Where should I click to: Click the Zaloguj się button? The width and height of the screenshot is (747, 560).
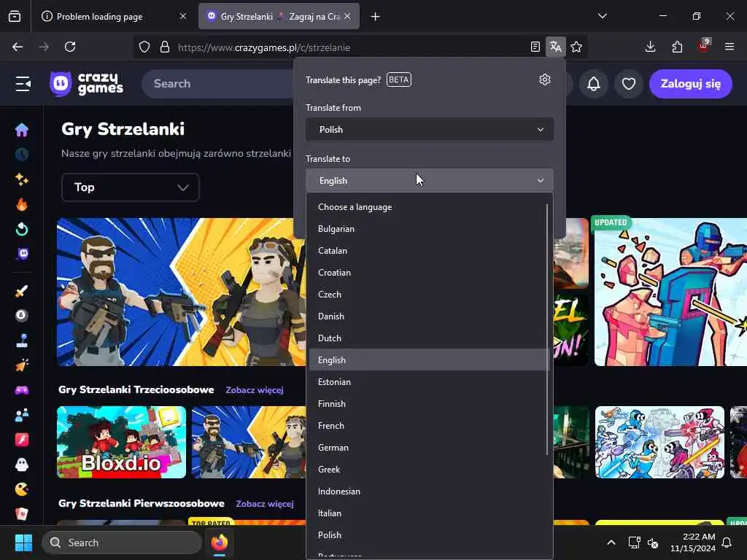point(690,84)
